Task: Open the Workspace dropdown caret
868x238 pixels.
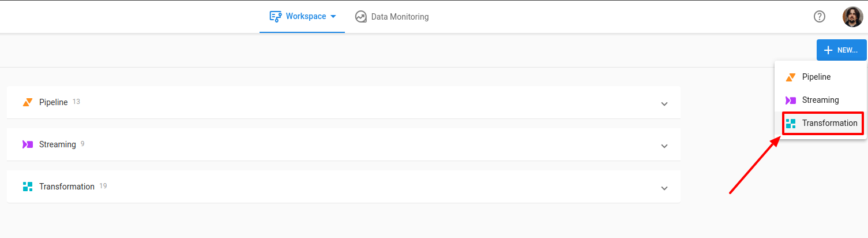Action: click(x=333, y=17)
